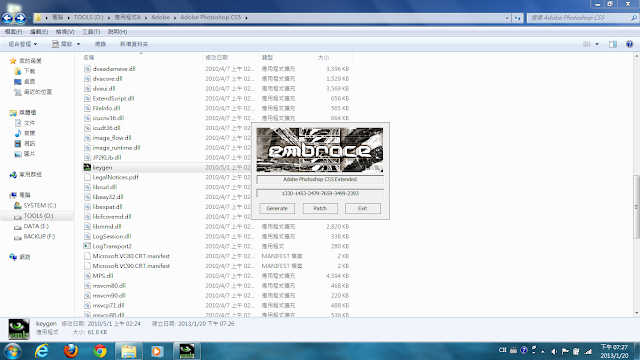Screen dimensions: 640x360
Task: Select Microsoft.VC80.CRT.manifest file
Action: [131, 256]
